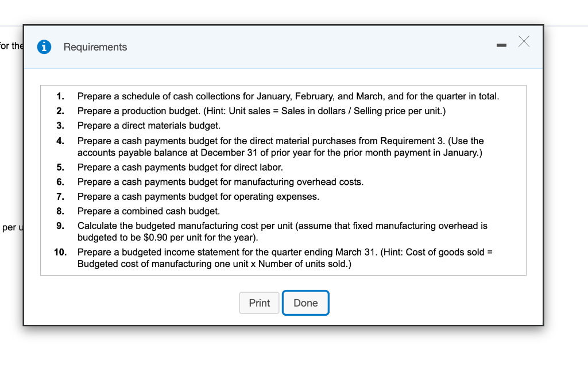Click the "Budgeted cost of manufacturing one unit" line
Viewport: 588px width, 376px height.
click(x=214, y=264)
